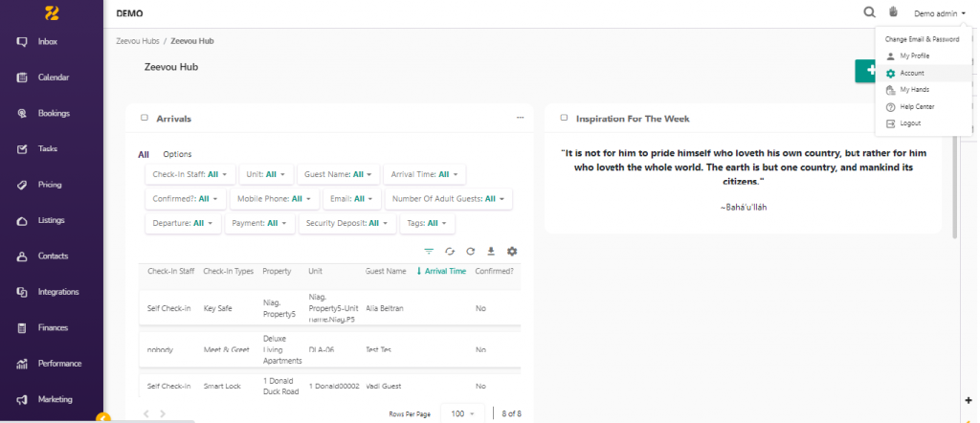Open the Inbox sidebar icon
The image size is (980, 423).
click(x=22, y=42)
